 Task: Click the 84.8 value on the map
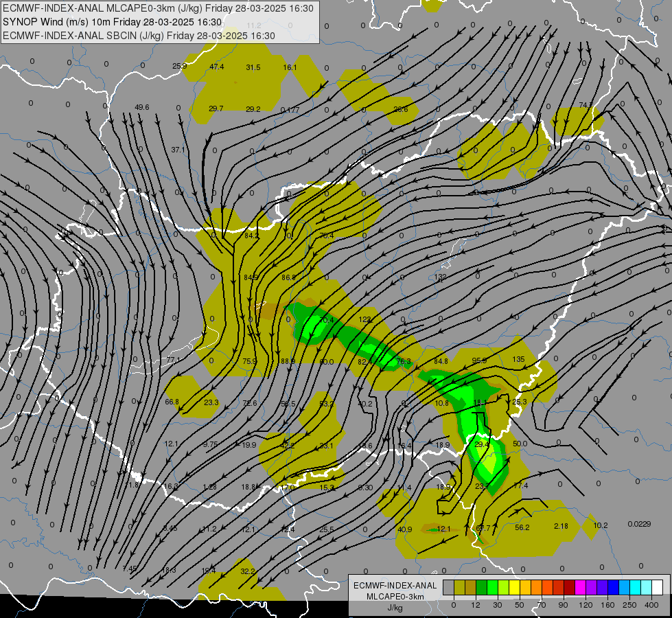point(441,361)
